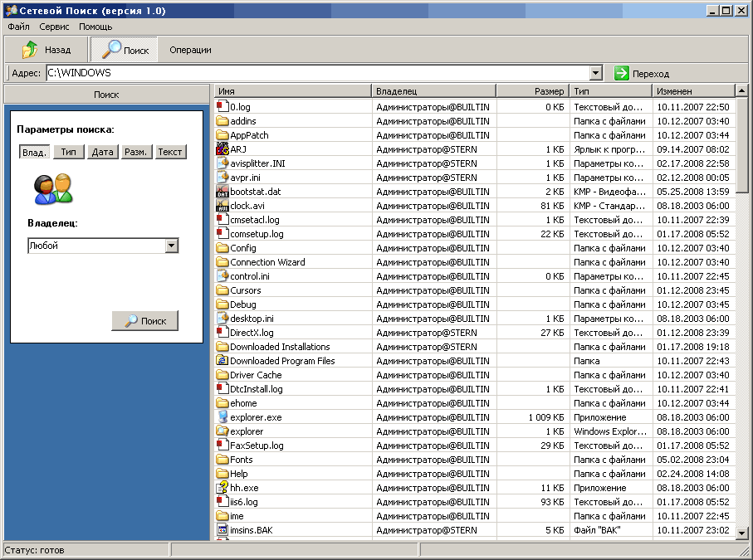Click the explorer.exe file icon
Image resolution: width=753 pixels, height=560 pixels.
[222, 417]
